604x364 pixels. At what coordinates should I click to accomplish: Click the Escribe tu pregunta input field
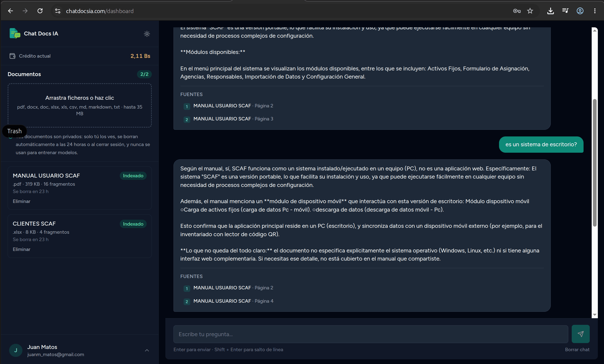point(371,334)
